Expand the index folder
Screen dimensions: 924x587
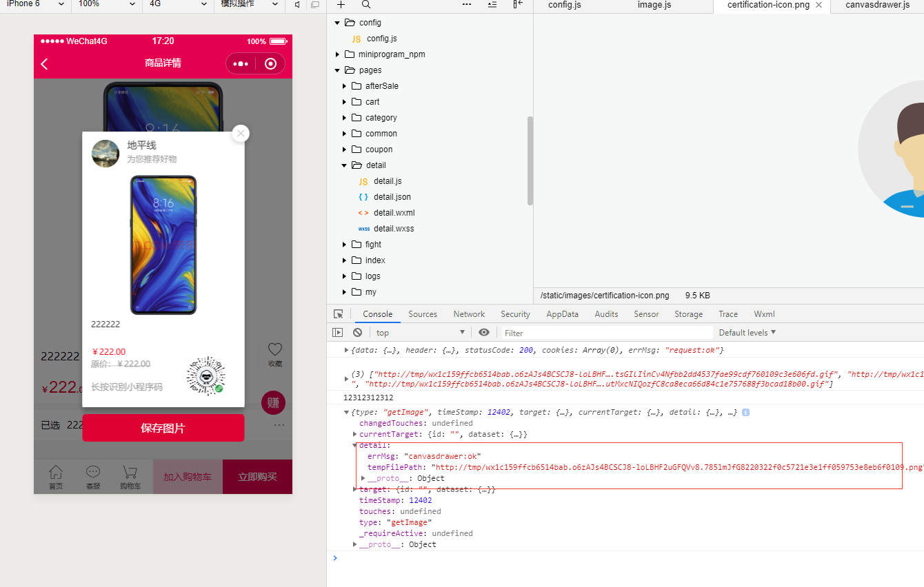(345, 260)
